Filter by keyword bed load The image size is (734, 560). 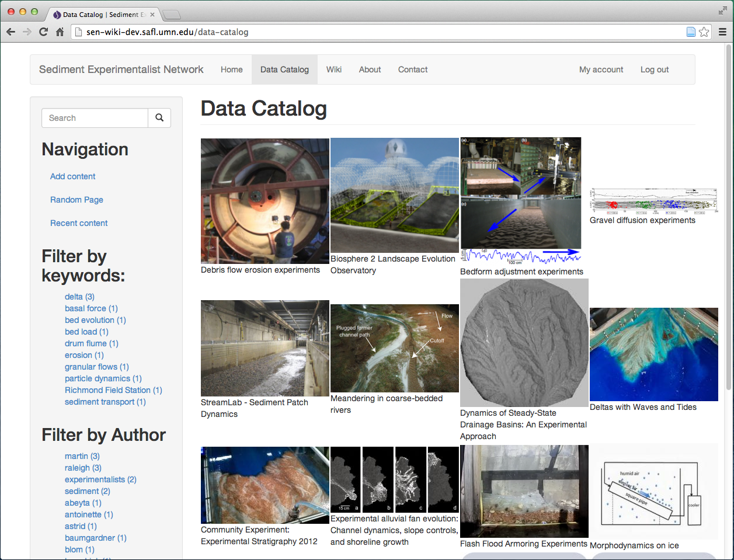click(x=86, y=332)
